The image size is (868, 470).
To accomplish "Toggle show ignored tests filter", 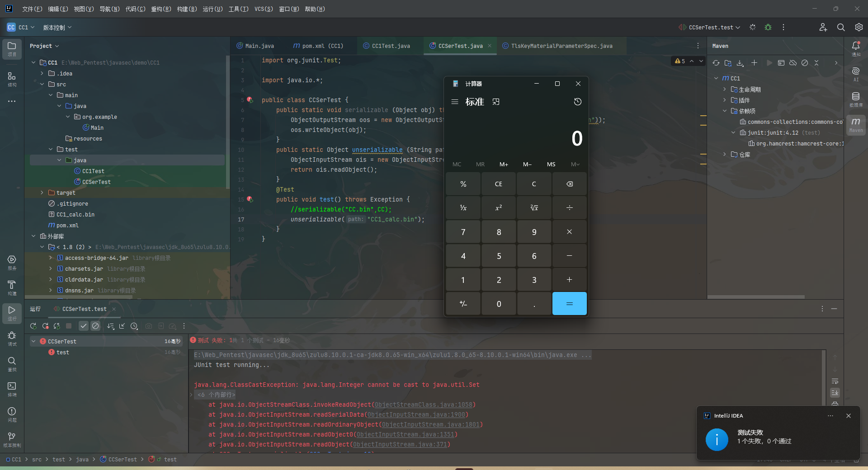I will (x=95, y=326).
